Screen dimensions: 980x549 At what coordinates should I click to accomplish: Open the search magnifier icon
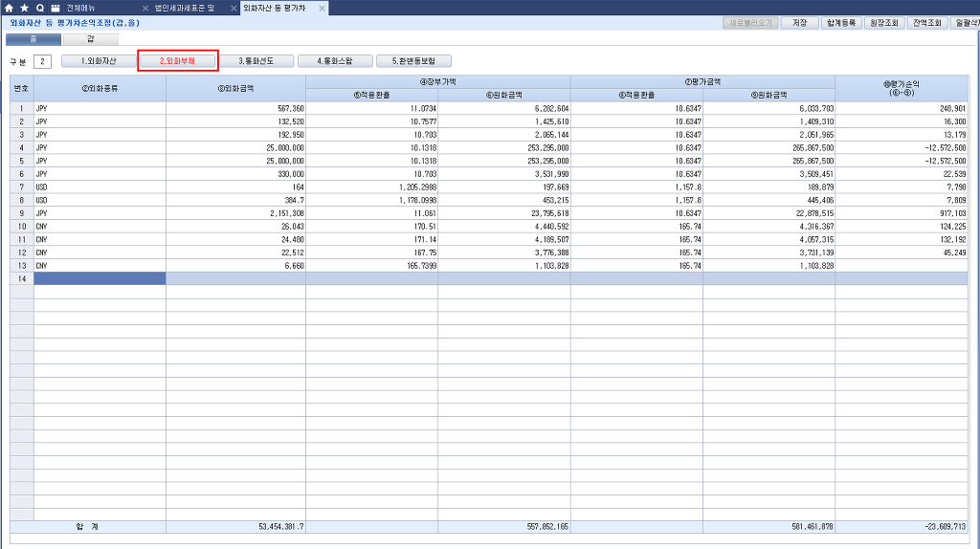click(x=40, y=8)
